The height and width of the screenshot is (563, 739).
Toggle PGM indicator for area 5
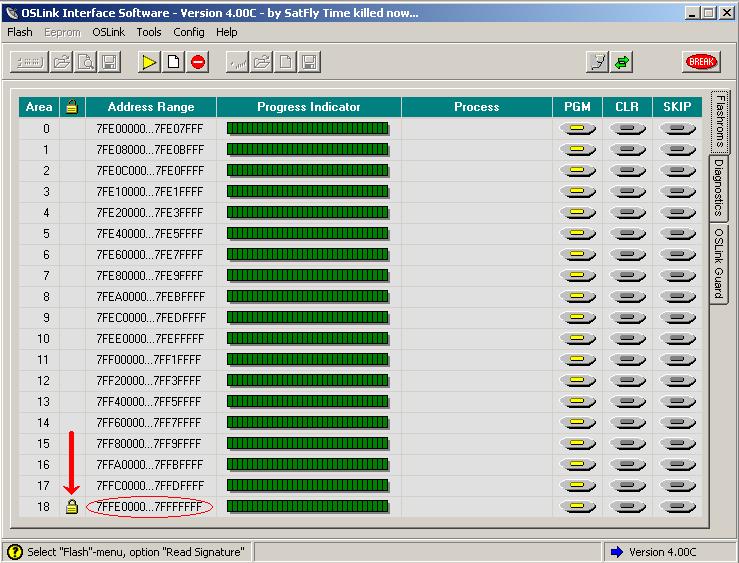[x=577, y=234]
